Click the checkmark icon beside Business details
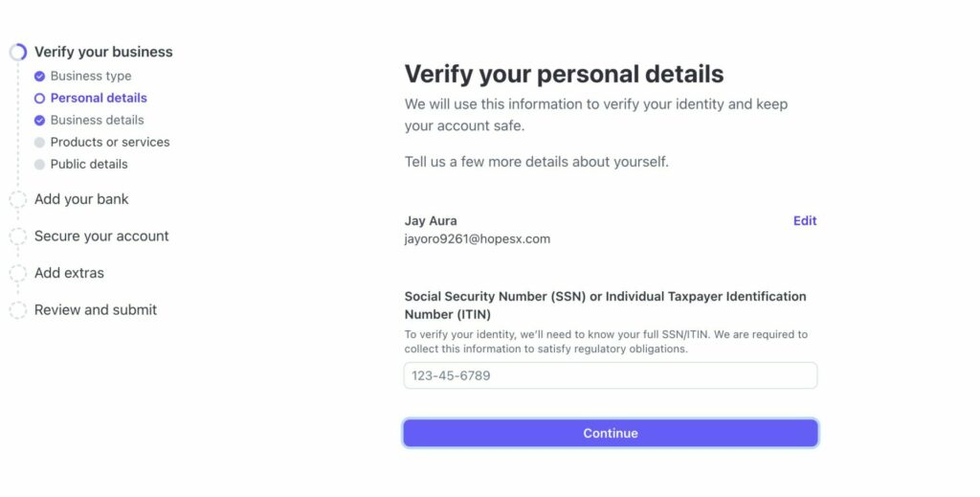The image size is (980, 497). 39,121
